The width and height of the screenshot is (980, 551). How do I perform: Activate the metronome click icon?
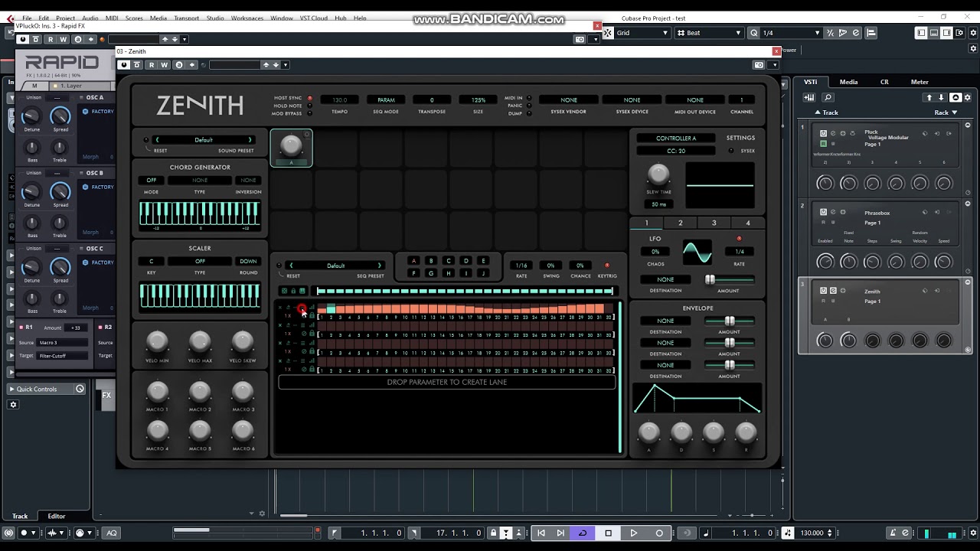coord(893,533)
